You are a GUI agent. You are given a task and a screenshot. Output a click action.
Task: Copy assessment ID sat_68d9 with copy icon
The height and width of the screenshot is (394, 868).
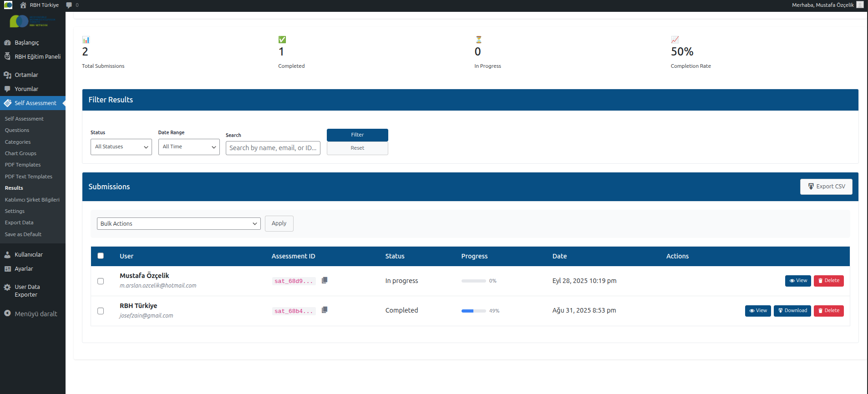coord(325,280)
